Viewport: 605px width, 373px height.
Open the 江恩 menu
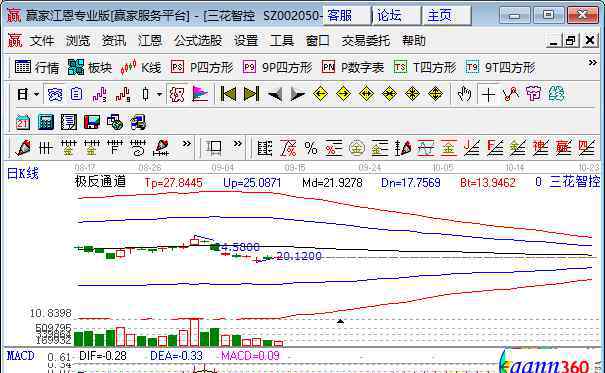pos(150,41)
